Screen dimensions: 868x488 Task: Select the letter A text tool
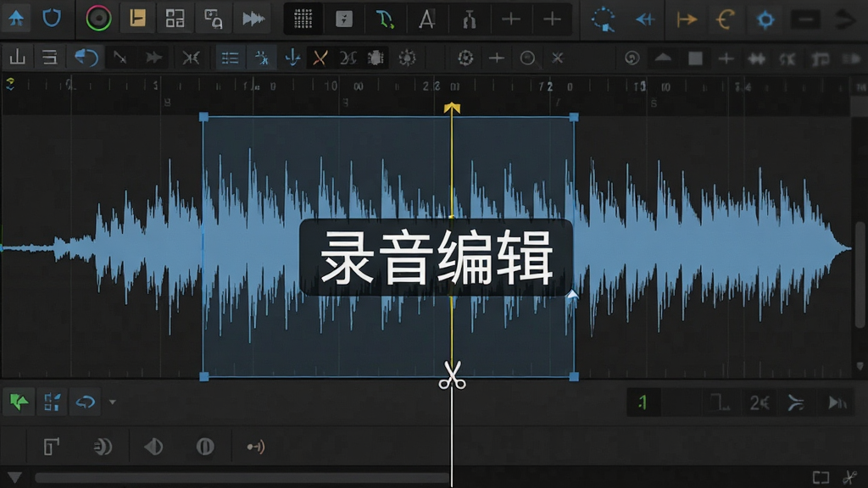[427, 19]
